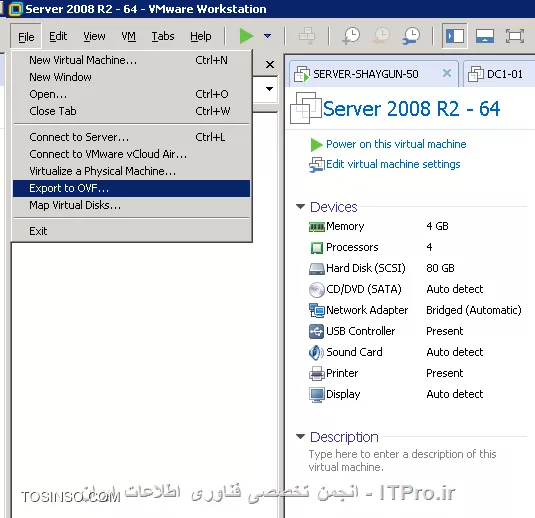535x518 pixels.
Task: Click the description text field
Action: click(x=402, y=461)
